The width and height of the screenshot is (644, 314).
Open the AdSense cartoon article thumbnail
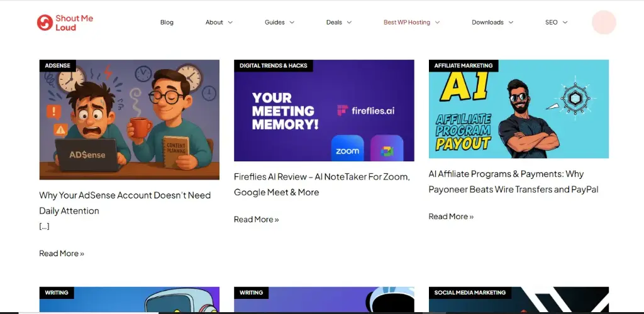pyautogui.click(x=130, y=120)
